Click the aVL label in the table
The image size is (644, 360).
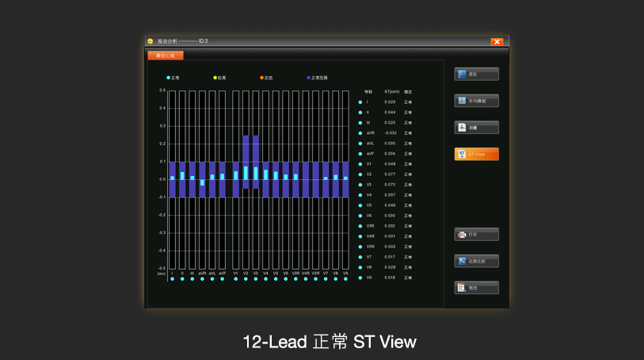370,144
